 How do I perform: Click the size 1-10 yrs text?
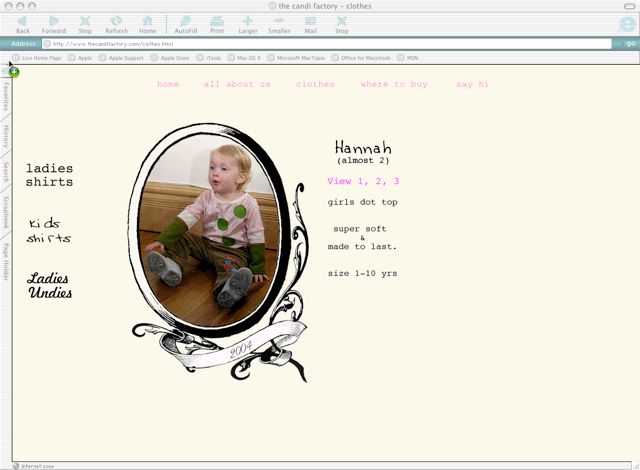pyautogui.click(x=362, y=273)
